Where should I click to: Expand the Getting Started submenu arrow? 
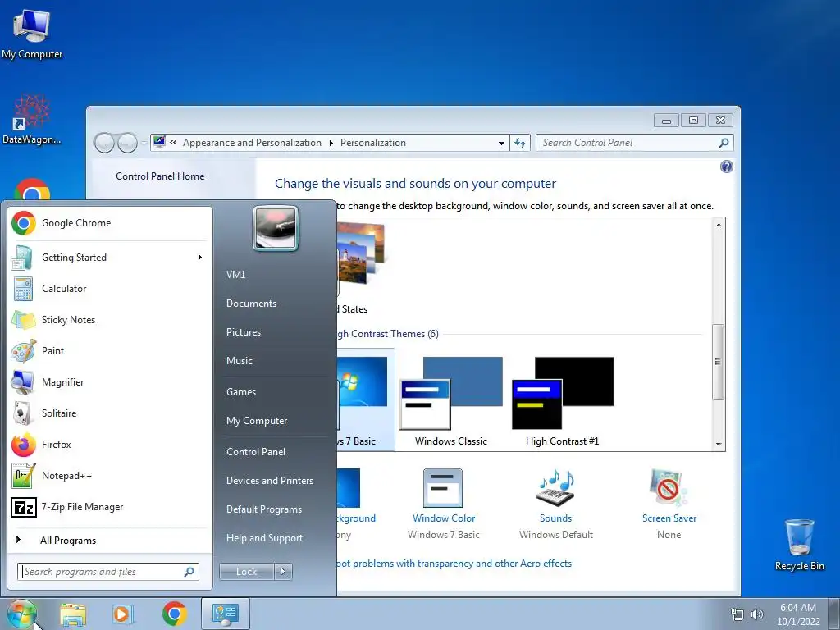200,257
